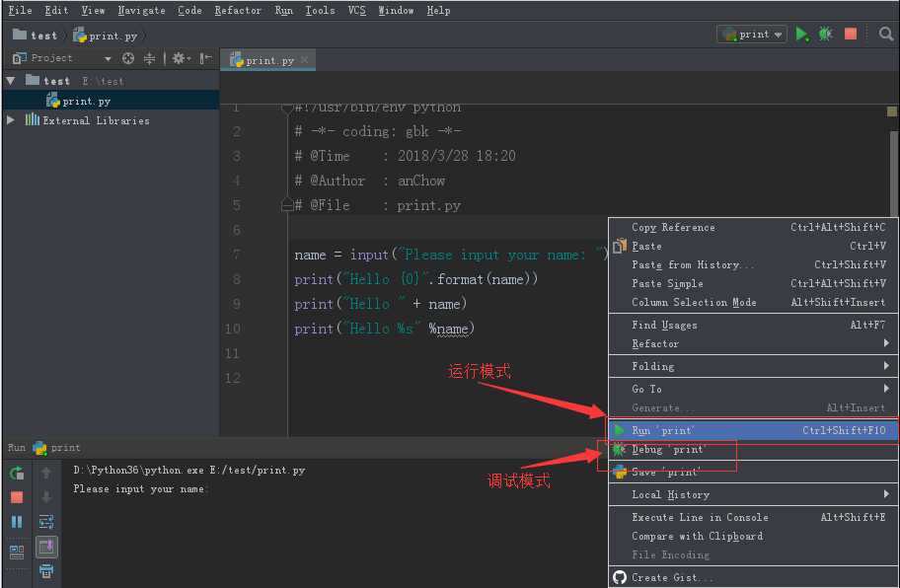This screenshot has height=588, width=900.
Task: Open the Navigate menu
Action: (x=141, y=10)
